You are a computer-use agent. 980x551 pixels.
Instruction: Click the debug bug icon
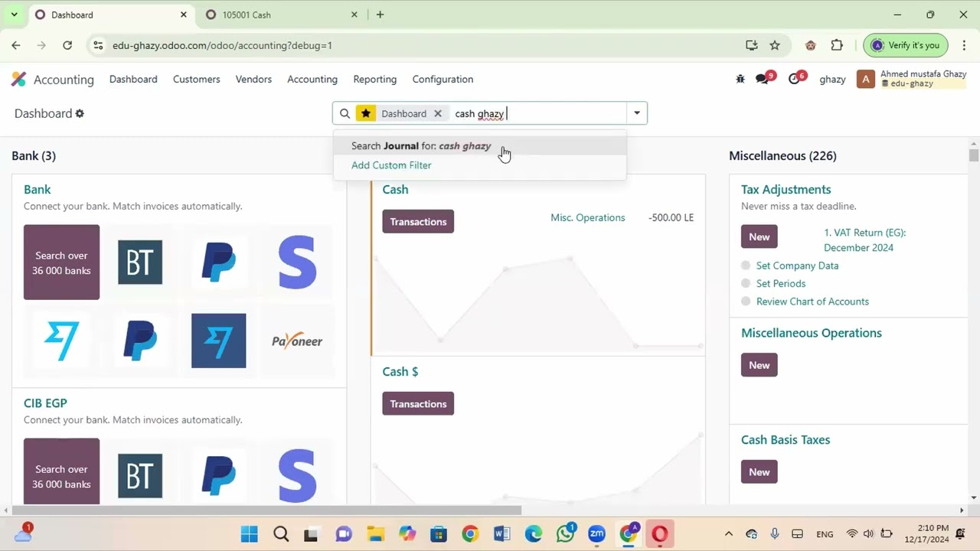pyautogui.click(x=740, y=79)
